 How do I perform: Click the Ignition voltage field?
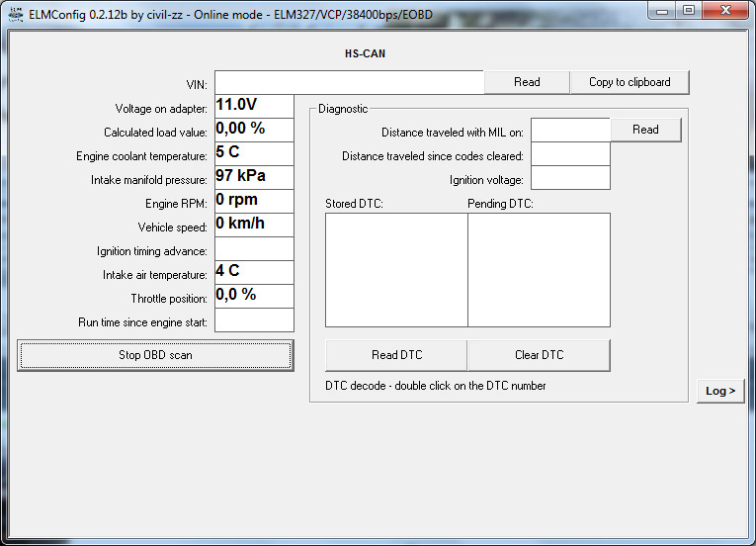tap(570, 178)
